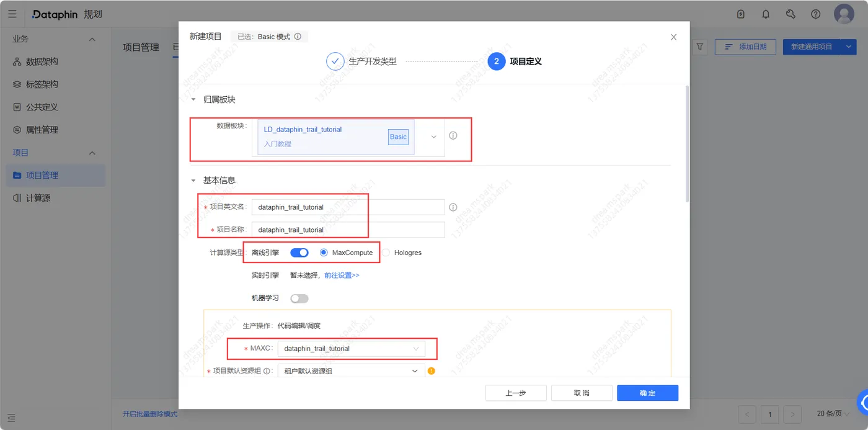Open the 数据板块 dropdown with LD_dataphin_trail_tutorial
Screen dimensions: 868x430
pyautogui.click(x=348, y=137)
